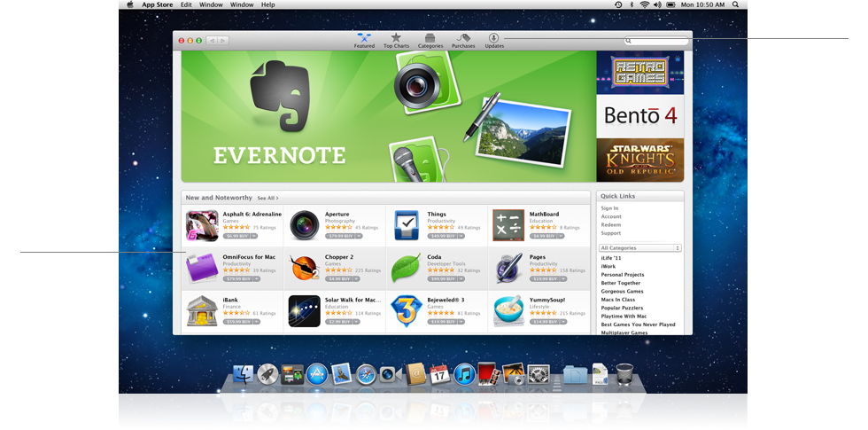
Task: Open the arrow beside MathBoard's $4.99 BUY
Action: tap(562, 236)
